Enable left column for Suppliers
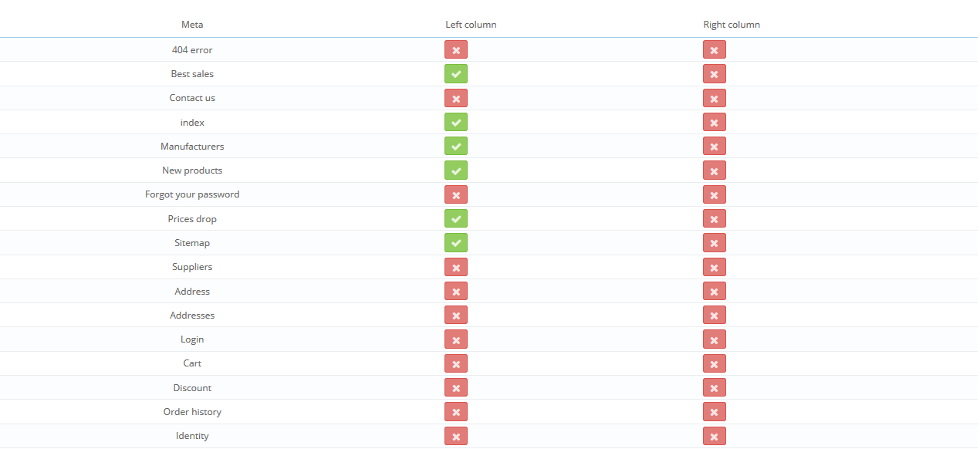This screenshot has height=449, width=980. (x=456, y=267)
